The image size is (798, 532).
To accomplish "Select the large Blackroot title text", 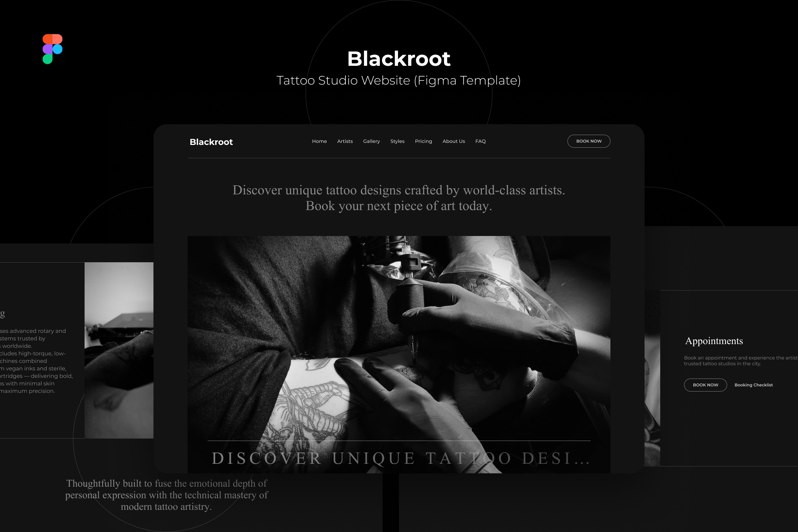I will [399, 59].
